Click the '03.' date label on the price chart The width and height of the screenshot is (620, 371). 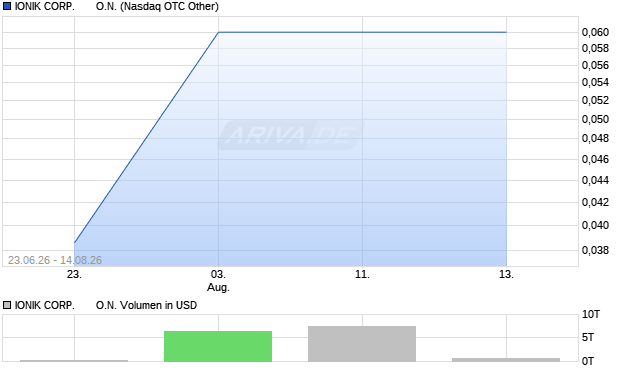tap(218, 274)
